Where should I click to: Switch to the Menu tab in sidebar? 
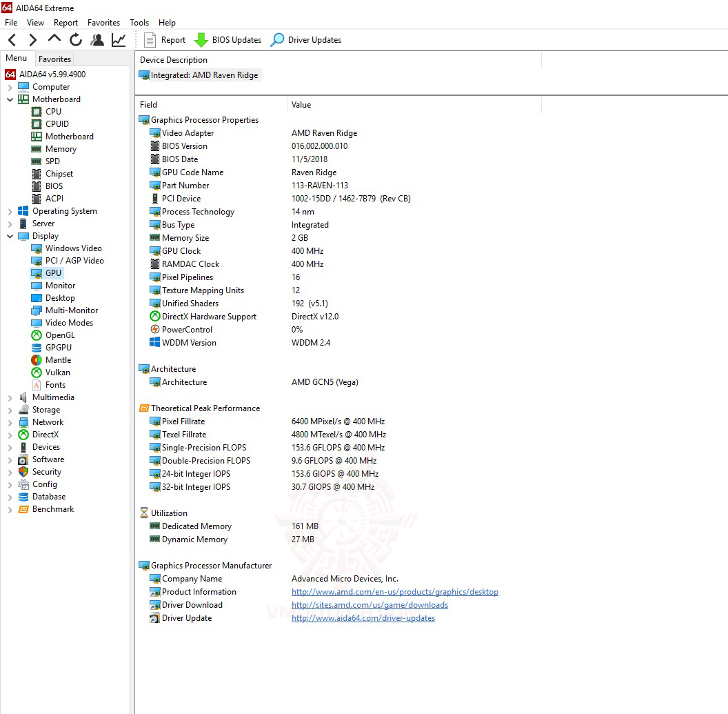[x=17, y=58]
